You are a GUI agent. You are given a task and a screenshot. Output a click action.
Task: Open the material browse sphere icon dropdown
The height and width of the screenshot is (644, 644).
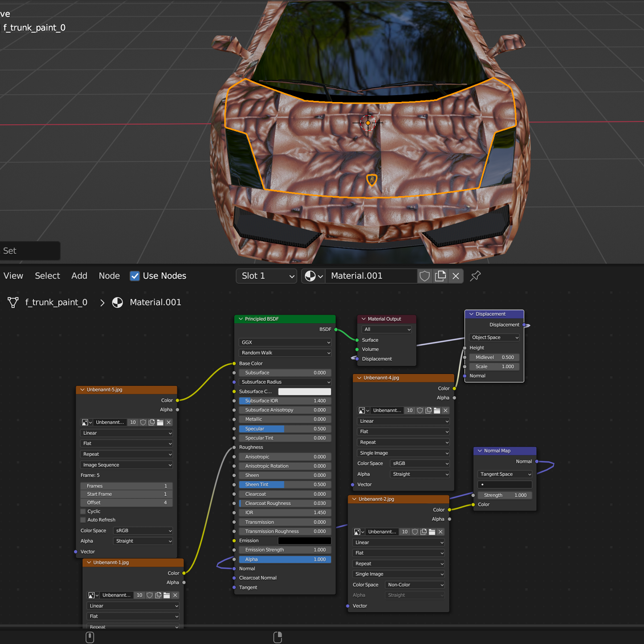click(314, 276)
